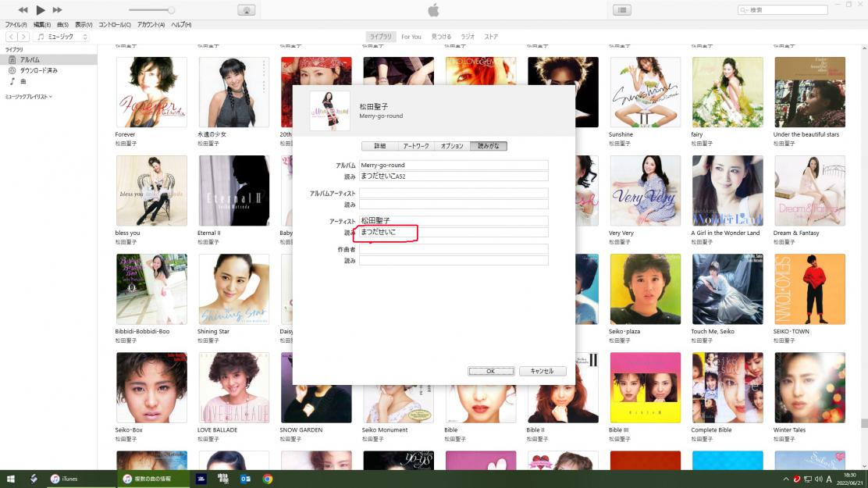Click the Play button
This screenshot has width=868, height=488.
tap(41, 10)
